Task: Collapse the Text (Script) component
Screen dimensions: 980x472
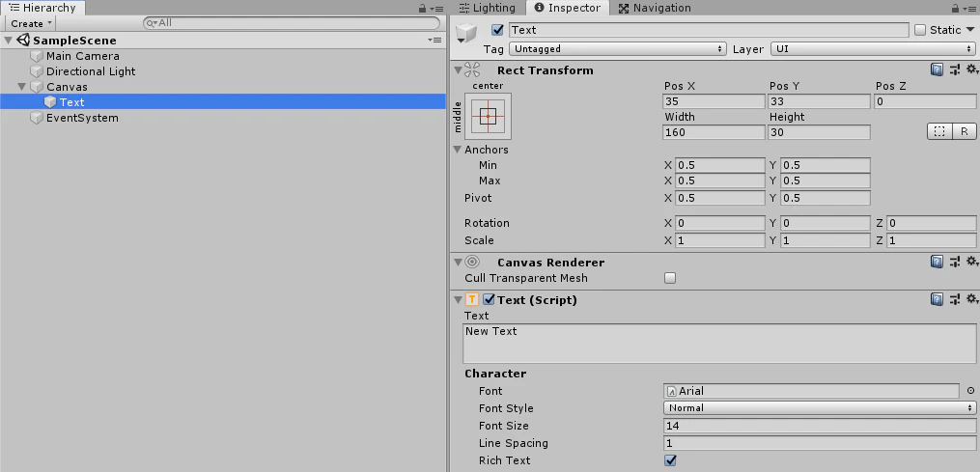Action: pyautogui.click(x=458, y=299)
